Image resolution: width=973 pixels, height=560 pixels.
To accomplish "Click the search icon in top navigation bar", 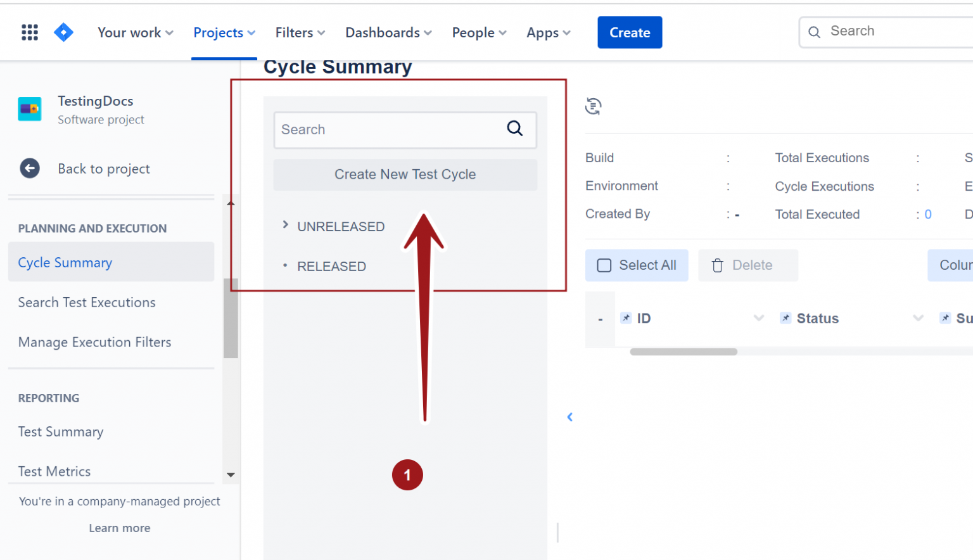I will (x=814, y=31).
